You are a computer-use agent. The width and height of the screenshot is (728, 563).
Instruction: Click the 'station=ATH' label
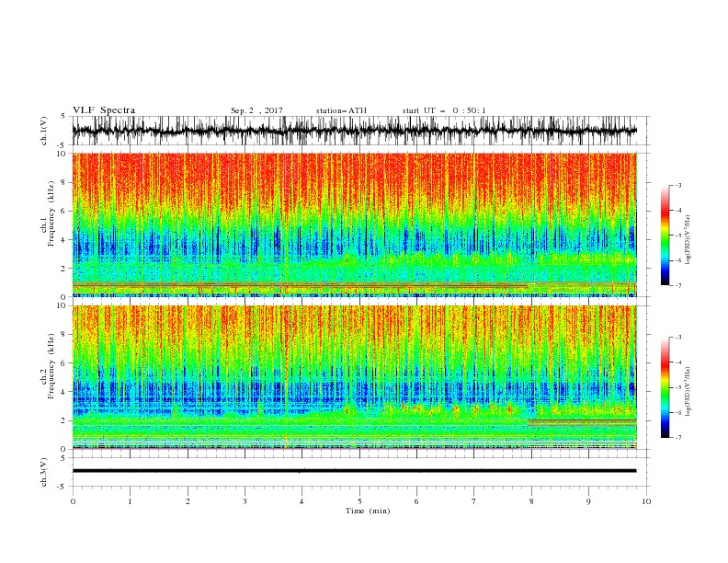click(x=341, y=110)
